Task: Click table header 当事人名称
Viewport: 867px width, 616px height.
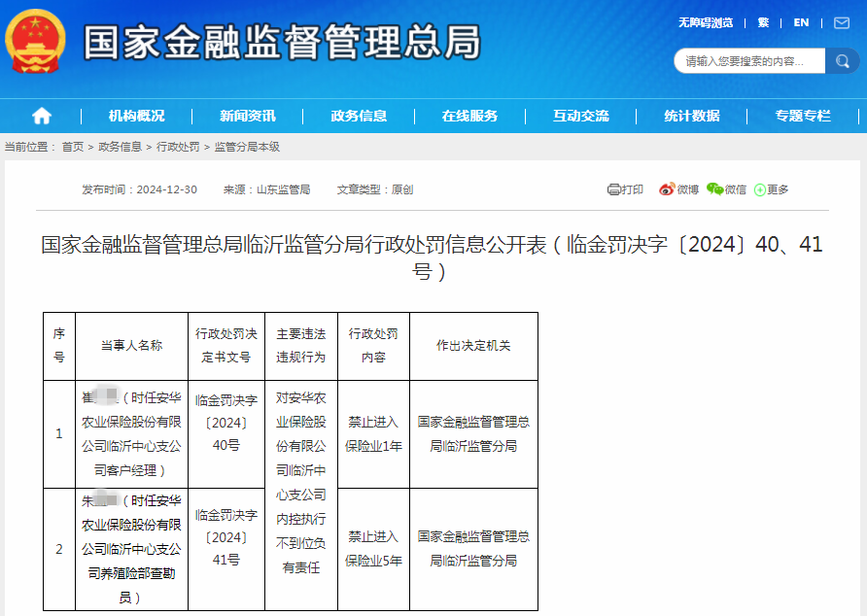Action: pos(131,346)
